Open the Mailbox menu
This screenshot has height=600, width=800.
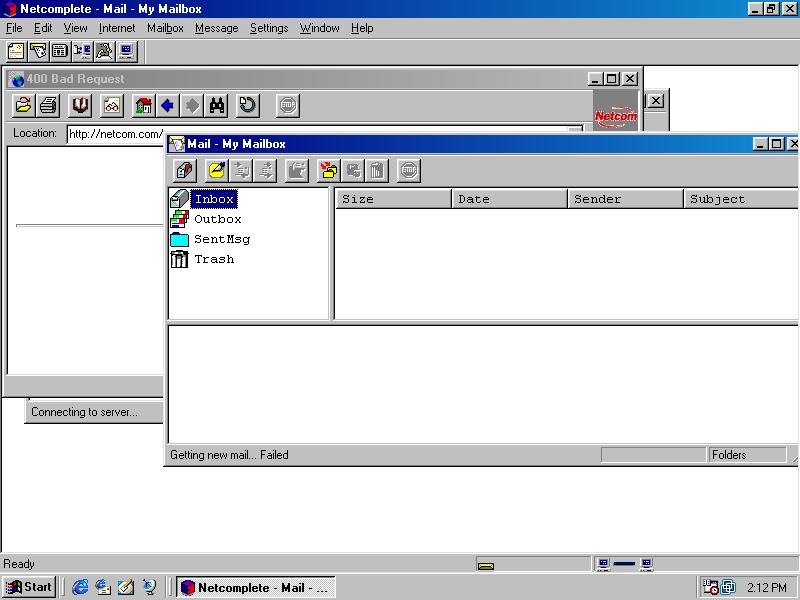click(165, 28)
